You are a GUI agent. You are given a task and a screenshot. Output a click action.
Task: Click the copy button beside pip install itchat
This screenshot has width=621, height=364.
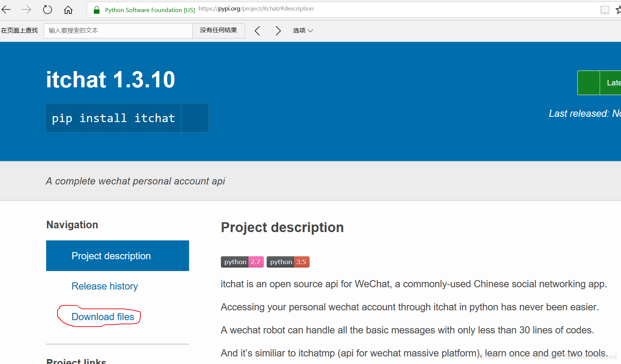tap(194, 118)
